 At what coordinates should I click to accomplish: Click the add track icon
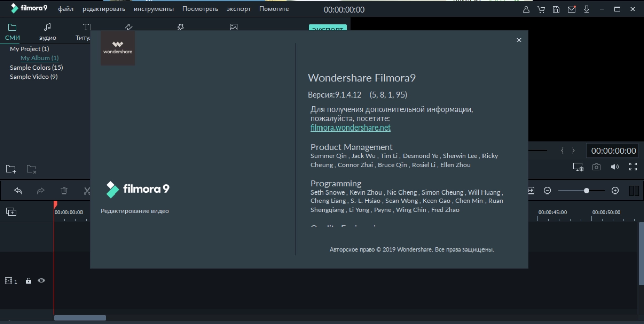[x=11, y=212]
